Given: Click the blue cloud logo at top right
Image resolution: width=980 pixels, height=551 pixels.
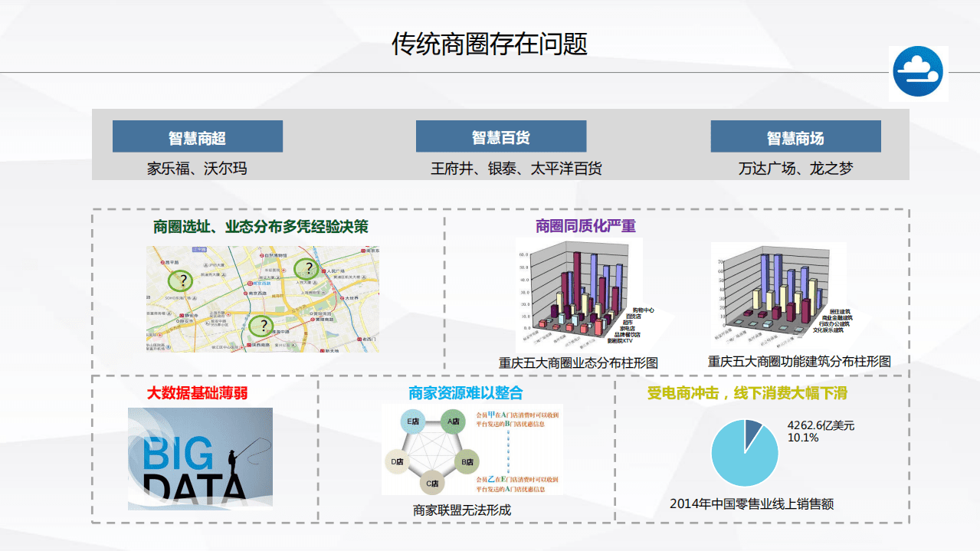Looking at the screenshot, I should (917, 71).
